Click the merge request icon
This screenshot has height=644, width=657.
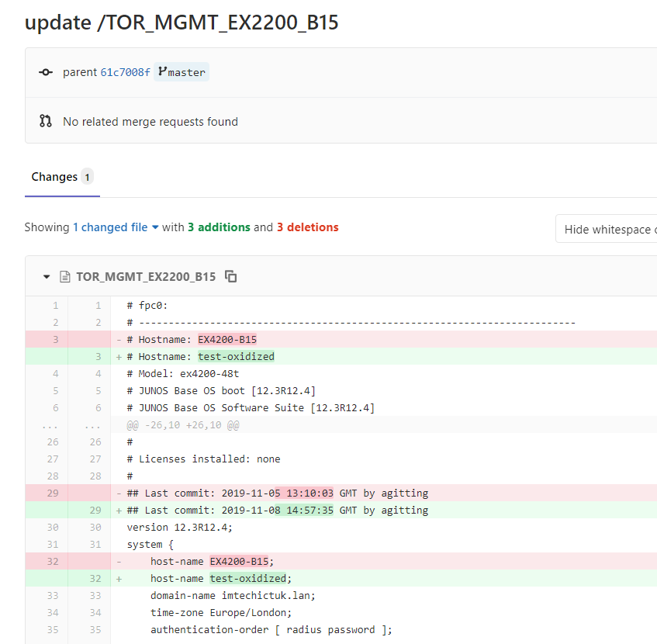tap(46, 121)
